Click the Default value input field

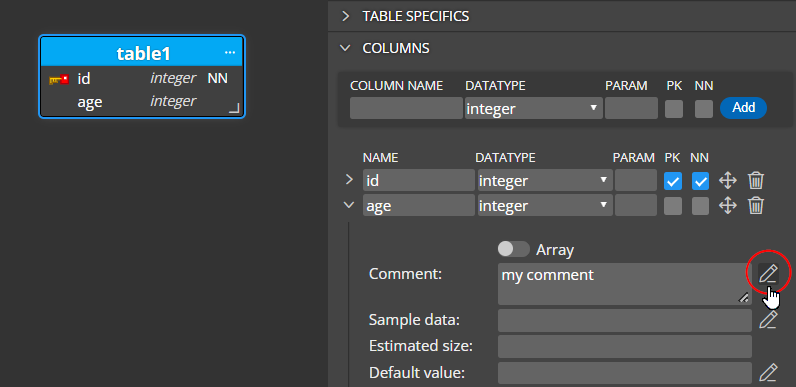[624, 373]
